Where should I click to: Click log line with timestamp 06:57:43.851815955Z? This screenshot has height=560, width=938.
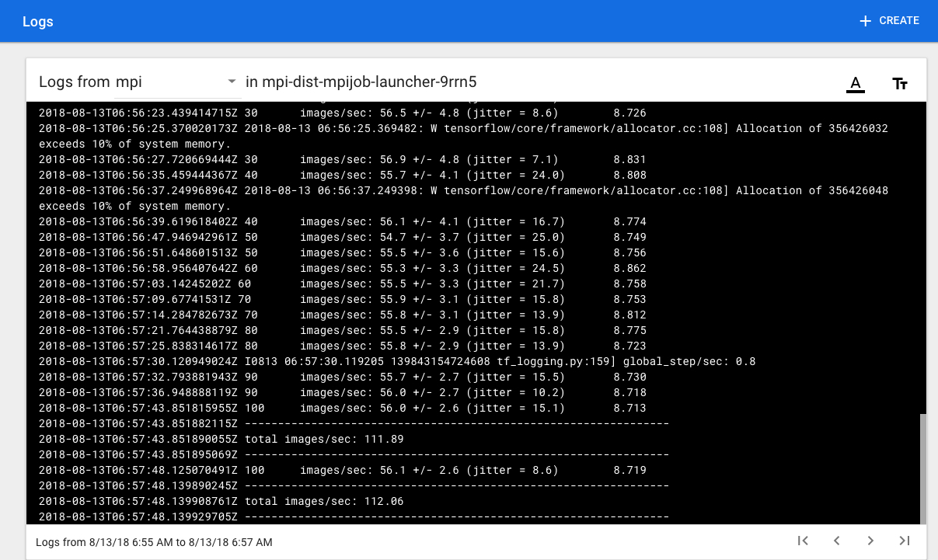pyautogui.click(x=343, y=408)
